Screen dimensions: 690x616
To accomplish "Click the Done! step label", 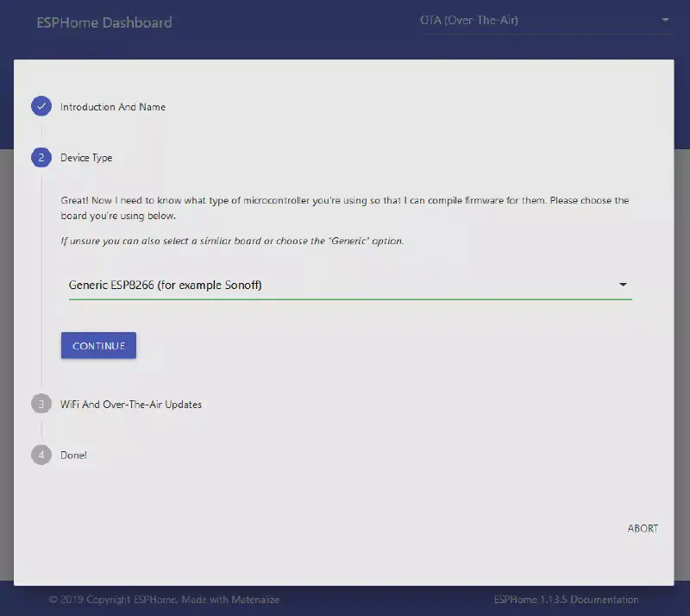I will point(73,455).
